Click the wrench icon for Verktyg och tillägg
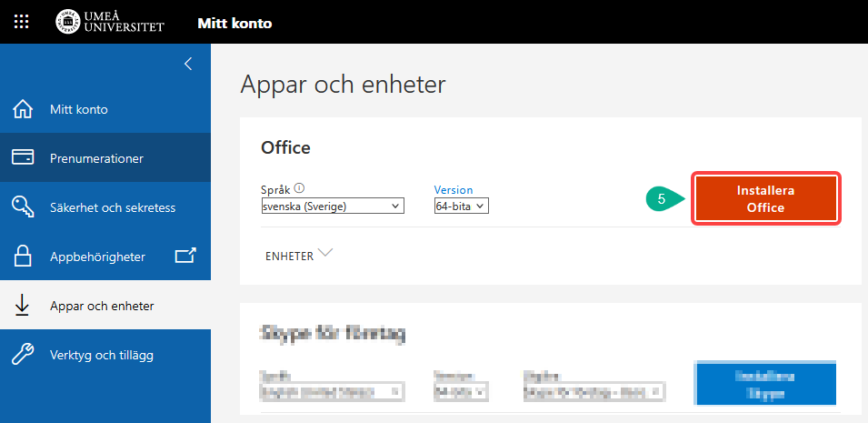This screenshot has width=868, height=423. pyautogui.click(x=23, y=355)
